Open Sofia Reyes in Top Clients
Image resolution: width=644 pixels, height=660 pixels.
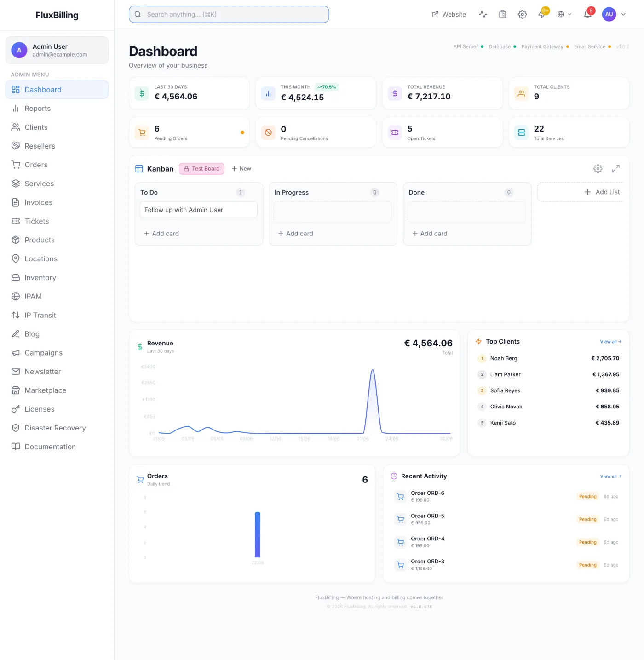pos(548,390)
